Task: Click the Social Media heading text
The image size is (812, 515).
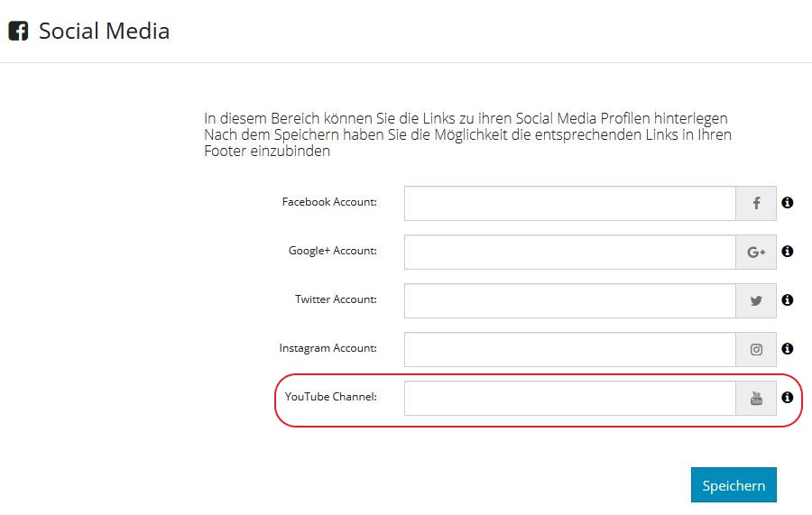Action: (104, 31)
